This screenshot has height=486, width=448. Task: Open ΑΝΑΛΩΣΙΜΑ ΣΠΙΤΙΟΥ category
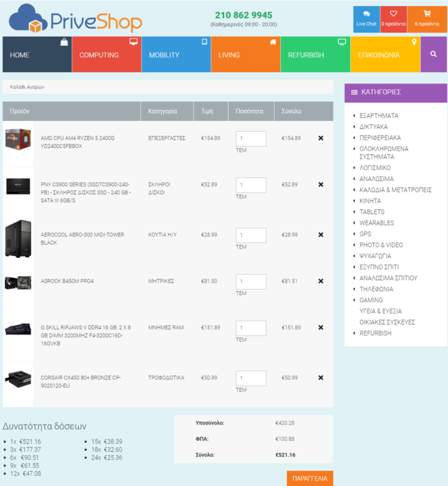[388, 278]
